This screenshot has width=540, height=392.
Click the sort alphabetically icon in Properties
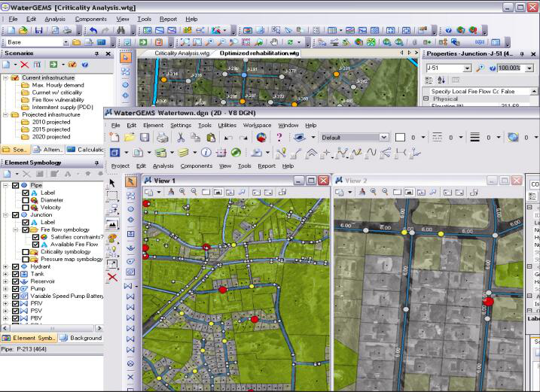(441, 81)
